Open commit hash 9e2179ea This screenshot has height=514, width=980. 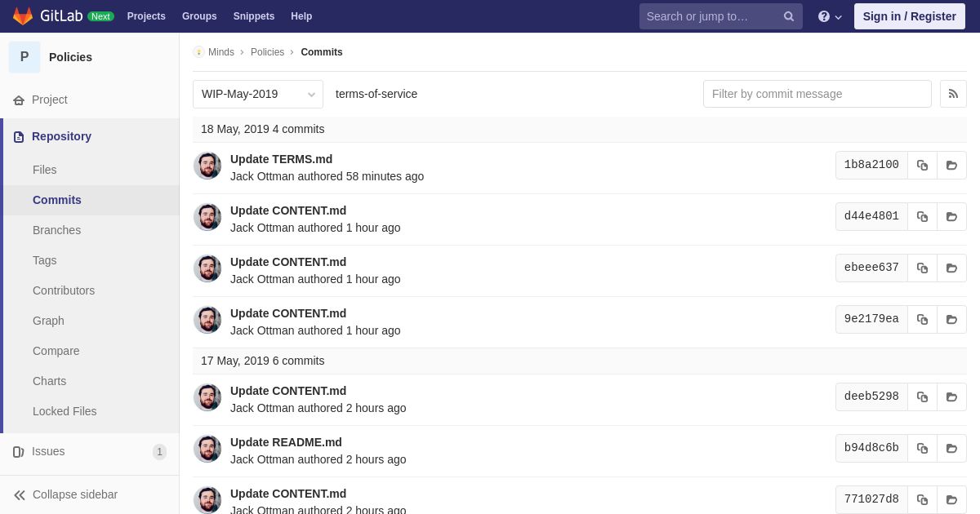(871, 319)
